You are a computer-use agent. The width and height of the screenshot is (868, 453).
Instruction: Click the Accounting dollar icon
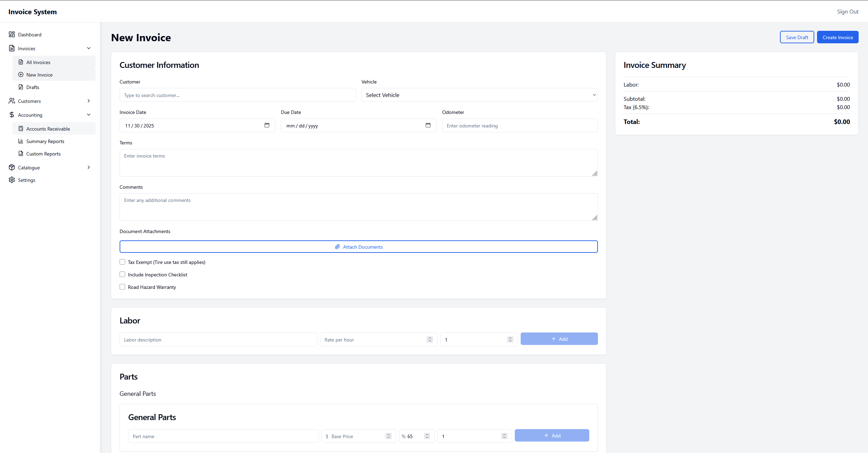click(x=11, y=115)
